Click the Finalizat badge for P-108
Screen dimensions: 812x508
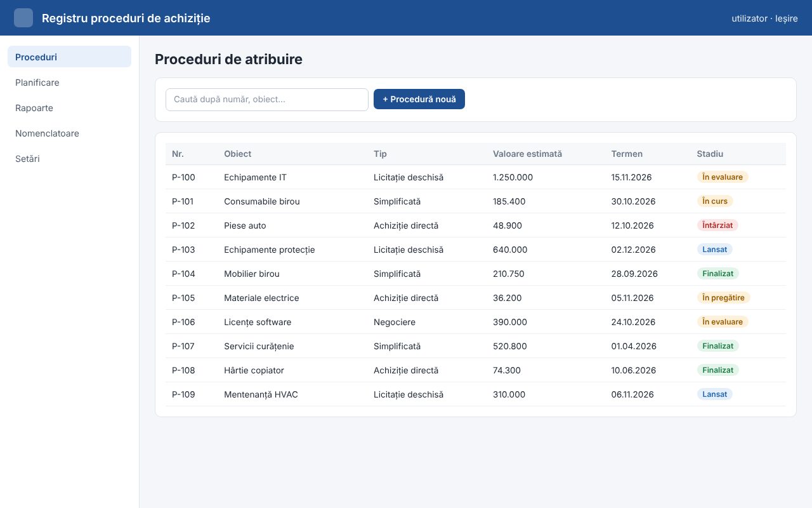click(718, 370)
